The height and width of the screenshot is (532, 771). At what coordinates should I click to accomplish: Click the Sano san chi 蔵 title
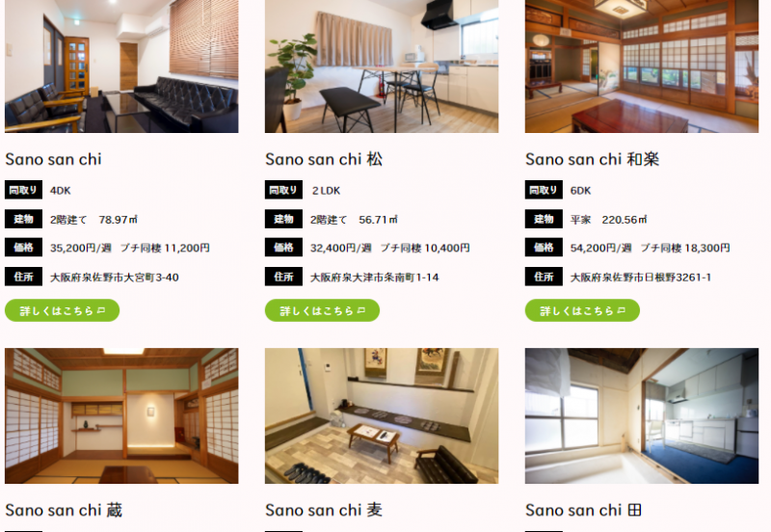64,511
